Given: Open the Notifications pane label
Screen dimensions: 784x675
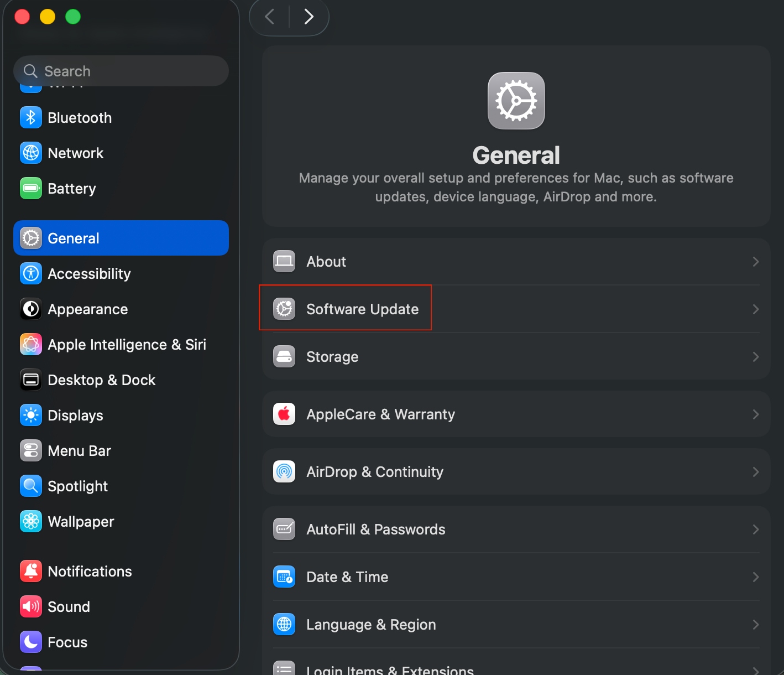Looking at the screenshot, I should click(90, 572).
